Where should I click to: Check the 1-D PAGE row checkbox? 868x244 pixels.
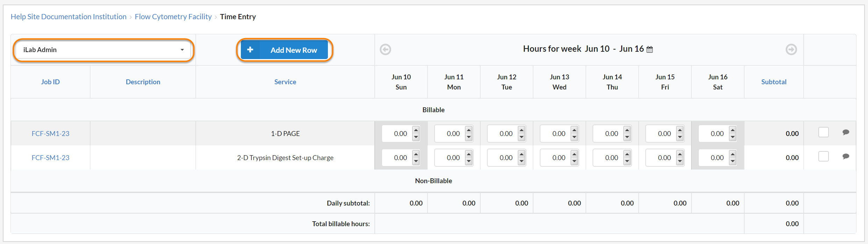(823, 132)
